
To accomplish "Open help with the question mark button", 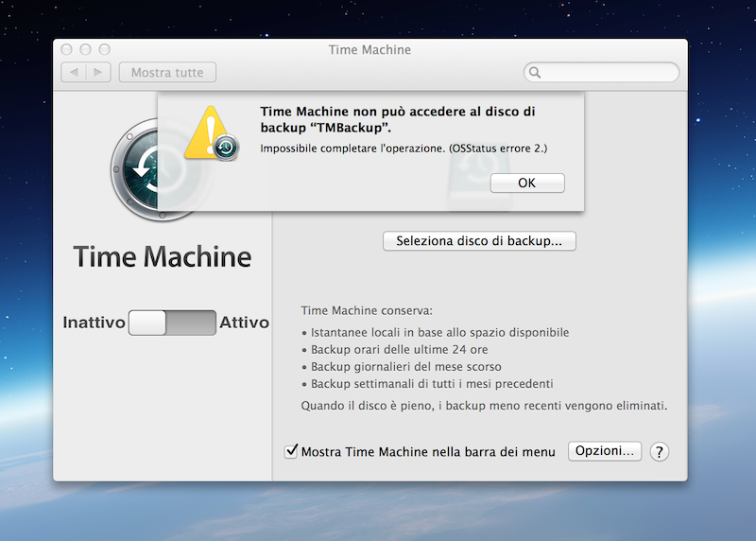I will pos(660,452).
